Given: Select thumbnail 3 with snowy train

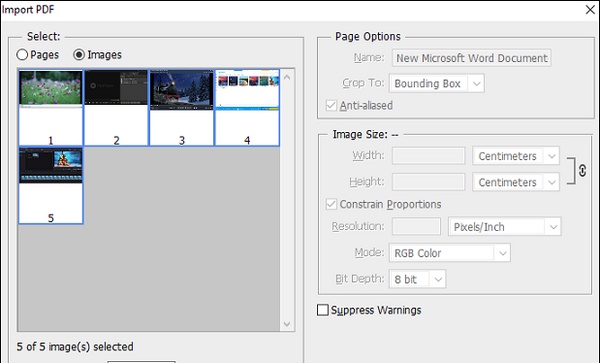Looking at the screenshot, I should (181, 108).
